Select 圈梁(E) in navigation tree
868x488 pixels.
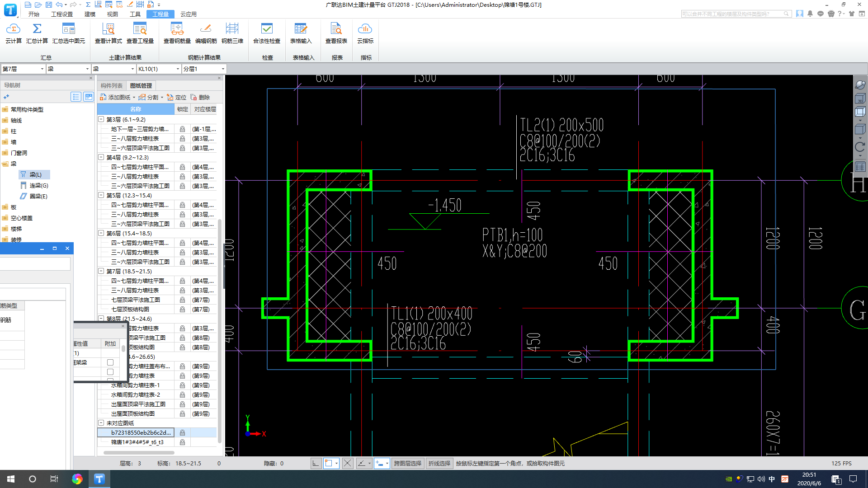tap(35, 196)
